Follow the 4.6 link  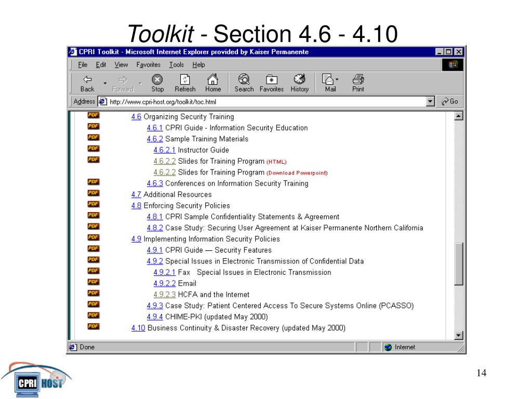coord(136,117)
